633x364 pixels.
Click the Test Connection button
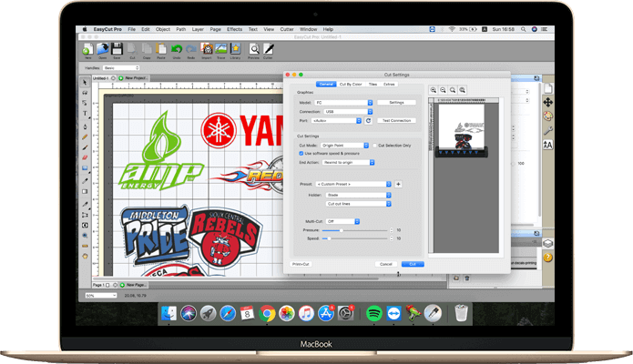click(396, 120)
